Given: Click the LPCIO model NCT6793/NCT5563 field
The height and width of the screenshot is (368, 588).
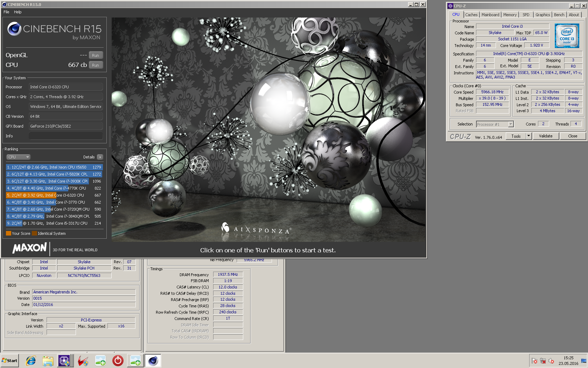Looking at the screenshot, I should point(84,275).
